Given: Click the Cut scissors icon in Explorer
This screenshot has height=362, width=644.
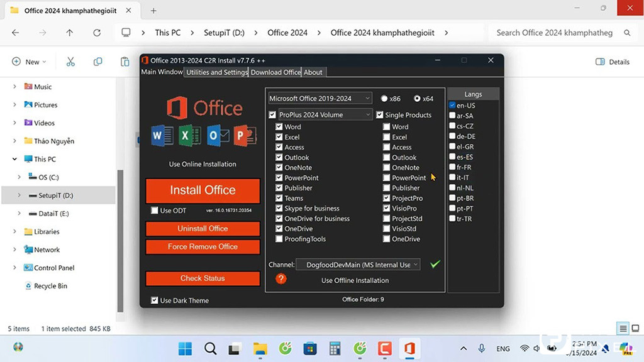Looking at the screenshot, I should coord(70,62).
